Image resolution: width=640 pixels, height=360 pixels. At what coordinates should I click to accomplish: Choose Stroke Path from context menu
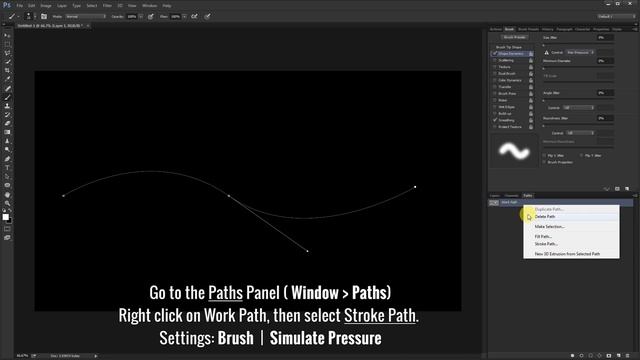(x=571, y=244)
